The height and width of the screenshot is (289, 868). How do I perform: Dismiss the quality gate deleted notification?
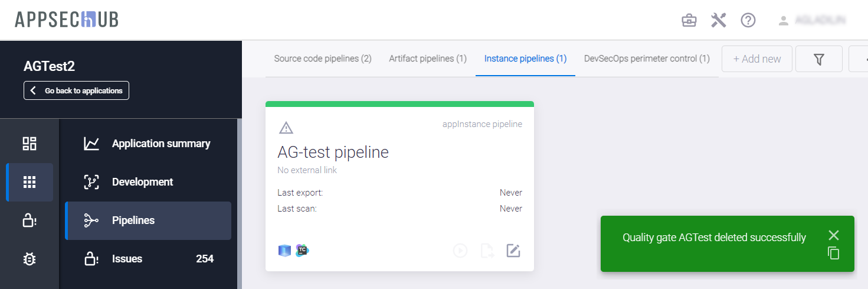pos(833,235)
